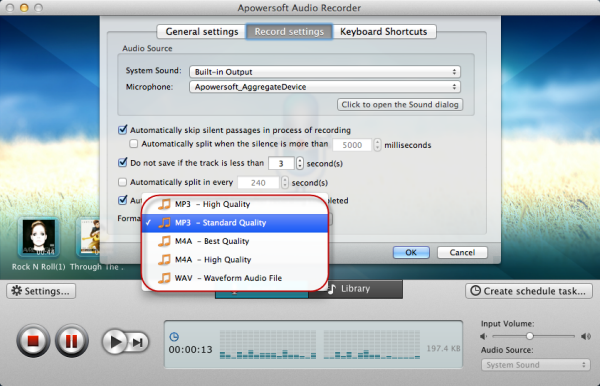Adjust the Input Volume slider knob
The height and width of the screenshot is (386, 600).
[x=530, y=336]
